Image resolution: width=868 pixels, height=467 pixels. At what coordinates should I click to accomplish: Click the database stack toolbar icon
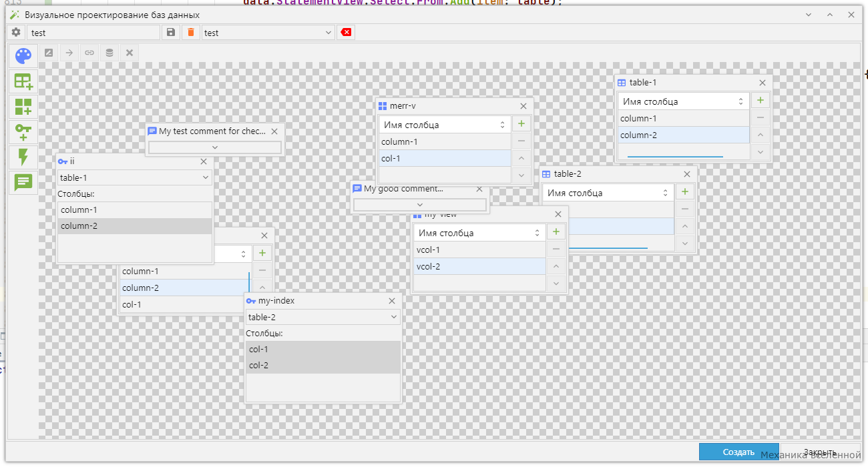(110, 53)
